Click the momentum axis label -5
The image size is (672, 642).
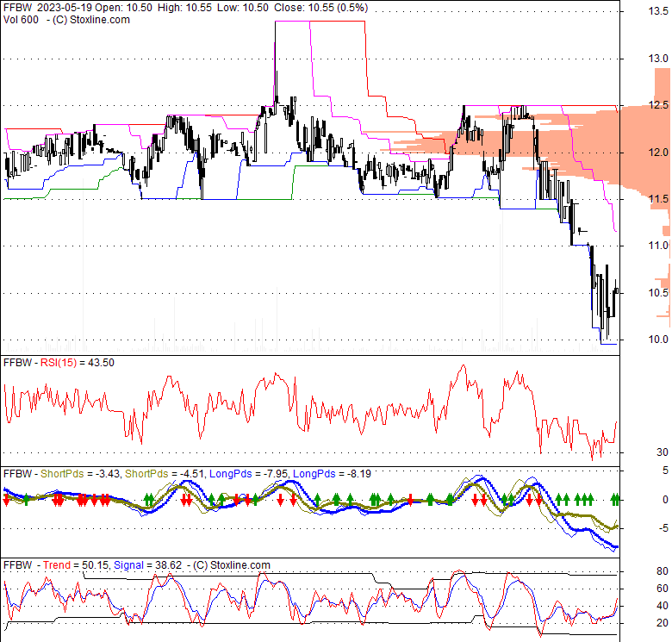pyautogui.click(x=663, y=528)
